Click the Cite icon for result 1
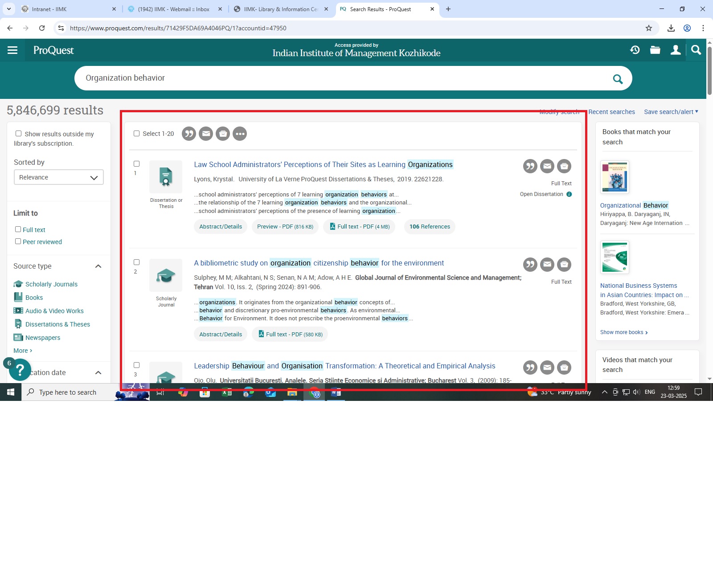 530,167
